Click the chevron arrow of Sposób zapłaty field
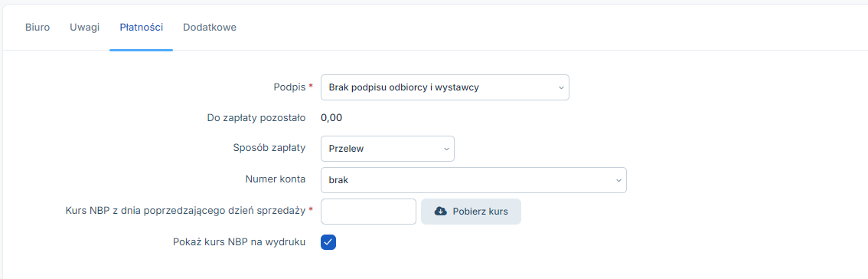Viewport: 868px width, 279px height. click(x=445, y=149)
